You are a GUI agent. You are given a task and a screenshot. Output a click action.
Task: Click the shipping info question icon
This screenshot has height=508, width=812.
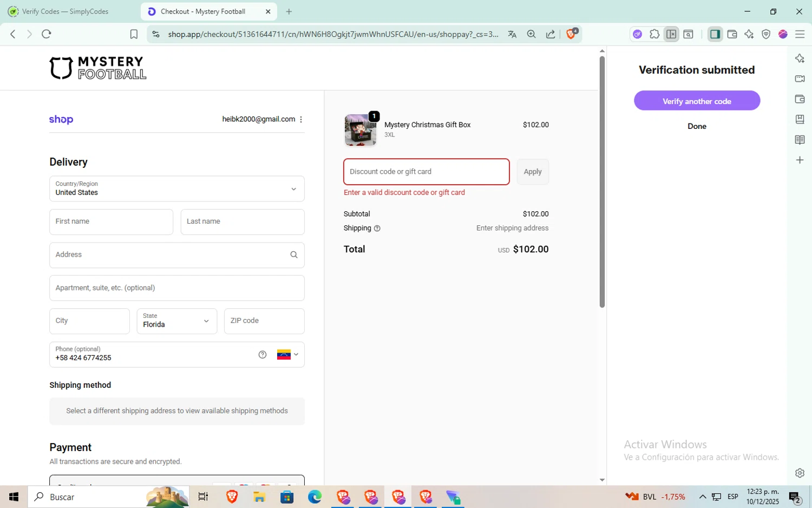pos(377,229)
